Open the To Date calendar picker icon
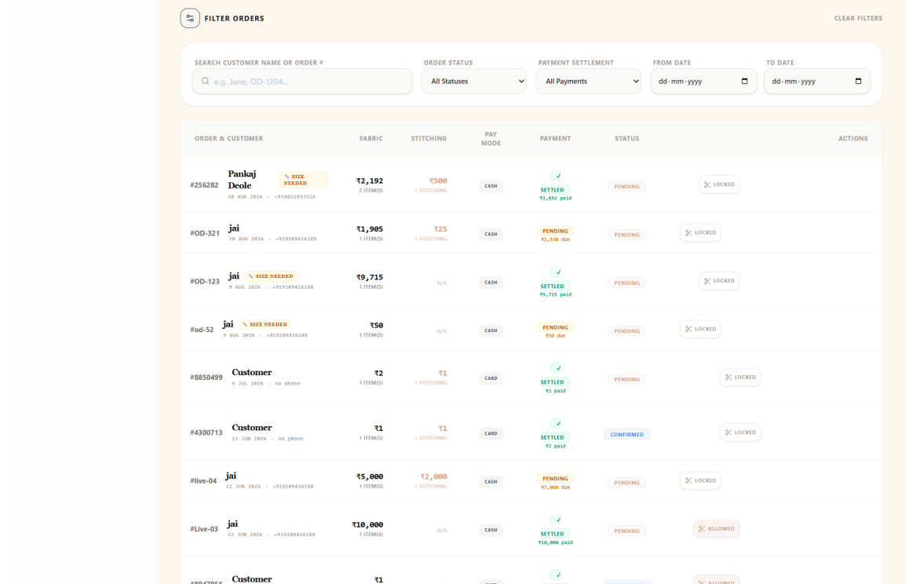Viewport: 924px width, 584px height. tap(858, 82)
